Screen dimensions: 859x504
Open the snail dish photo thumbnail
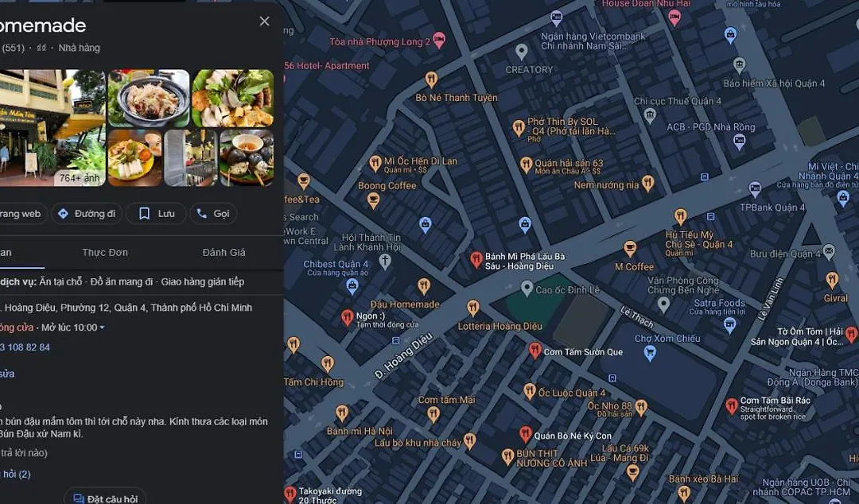tap(247, 157)
